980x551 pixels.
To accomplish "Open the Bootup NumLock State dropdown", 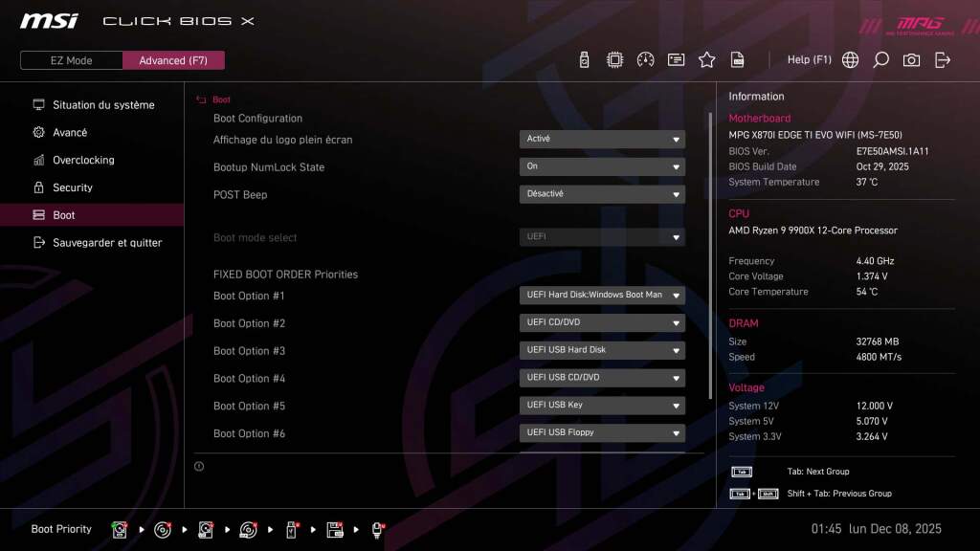I will click(x=602, y=166).
